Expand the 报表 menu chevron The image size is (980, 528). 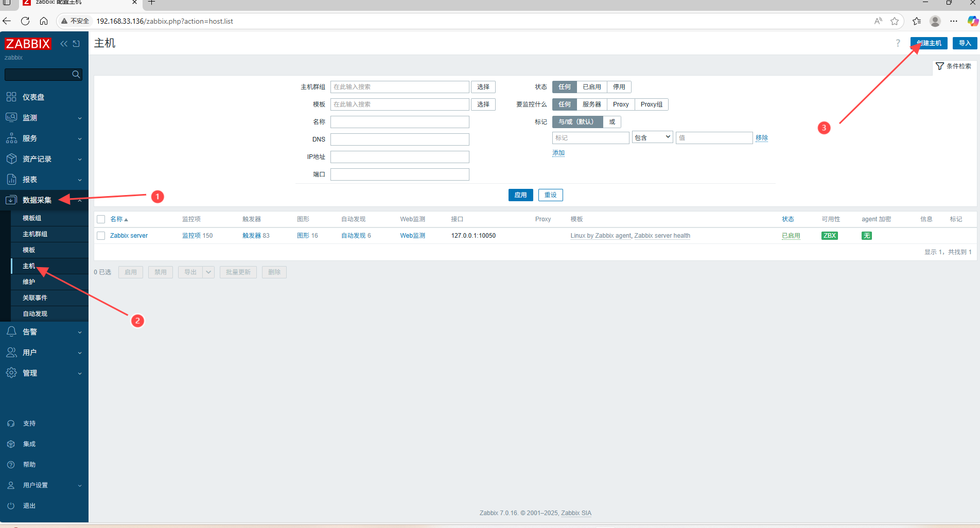80,180
